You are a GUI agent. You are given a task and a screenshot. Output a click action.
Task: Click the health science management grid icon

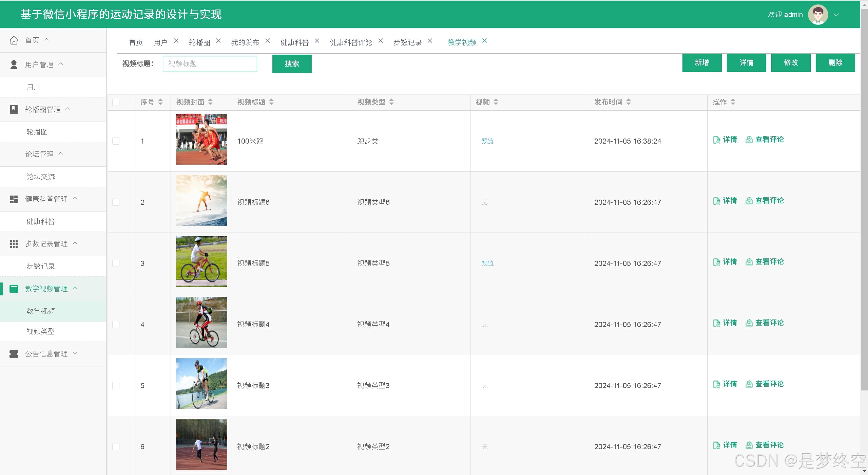[14, 199]
